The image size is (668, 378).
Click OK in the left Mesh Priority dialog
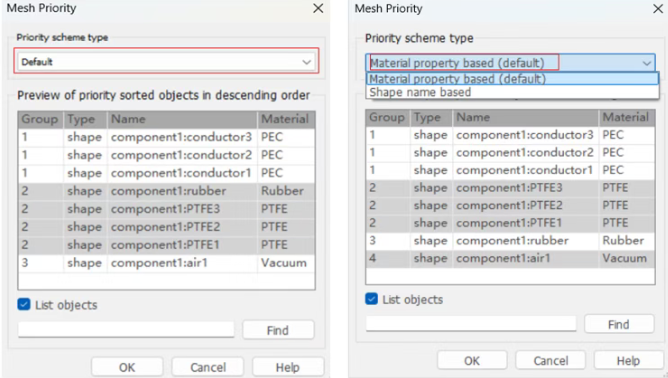tap(127, 367)
